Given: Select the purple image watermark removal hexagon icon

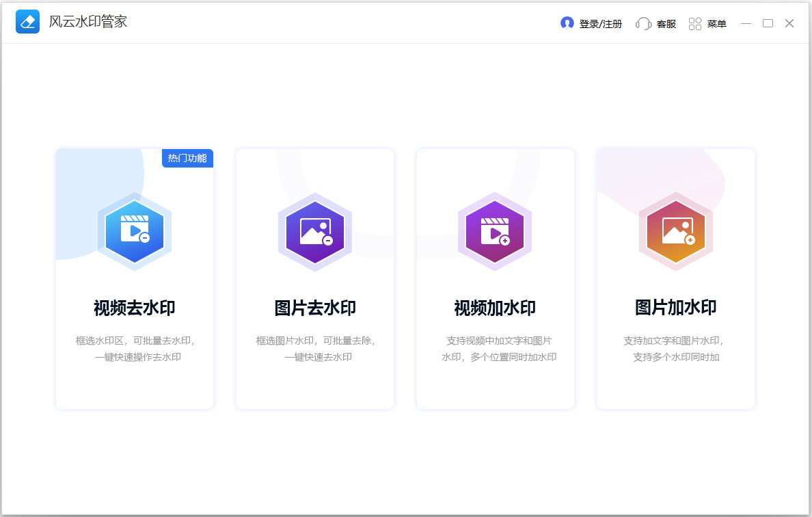Looking at the screenshot, I should tap(315, 231).
